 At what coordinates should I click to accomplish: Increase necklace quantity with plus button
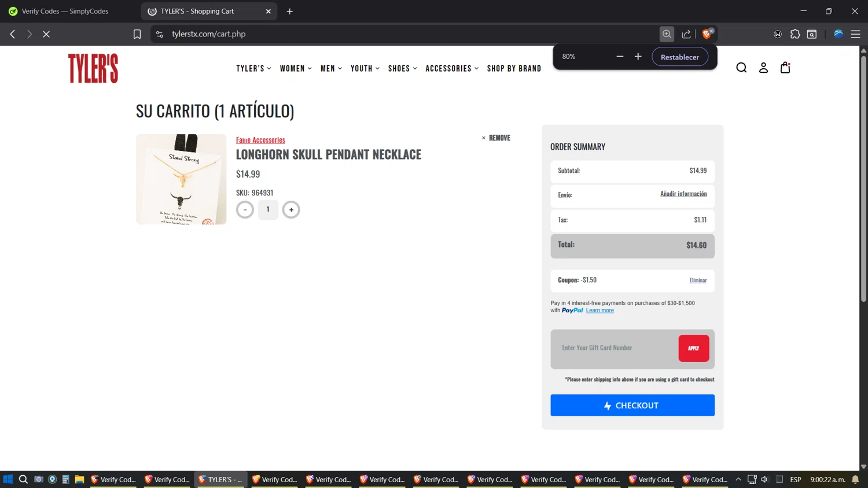[x=291, y=209]
